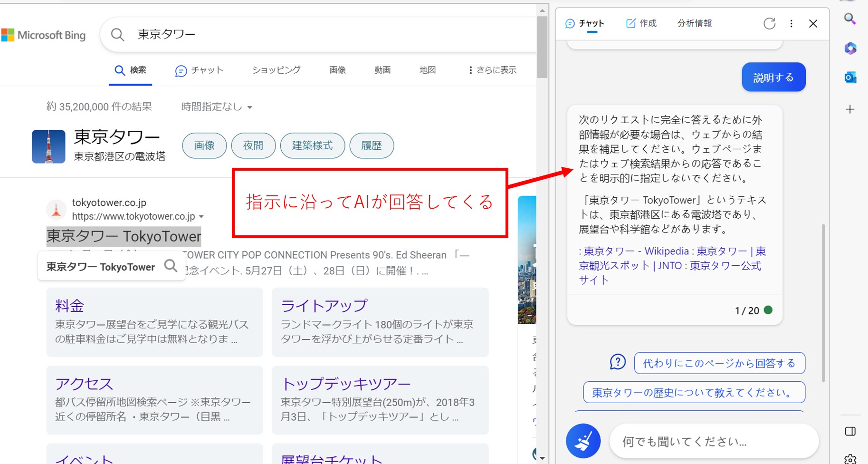Image resolution: width=868 pixels, height=464 pixels.
Task: Select the チャット tab in sidebar
Action: [585, 24]
